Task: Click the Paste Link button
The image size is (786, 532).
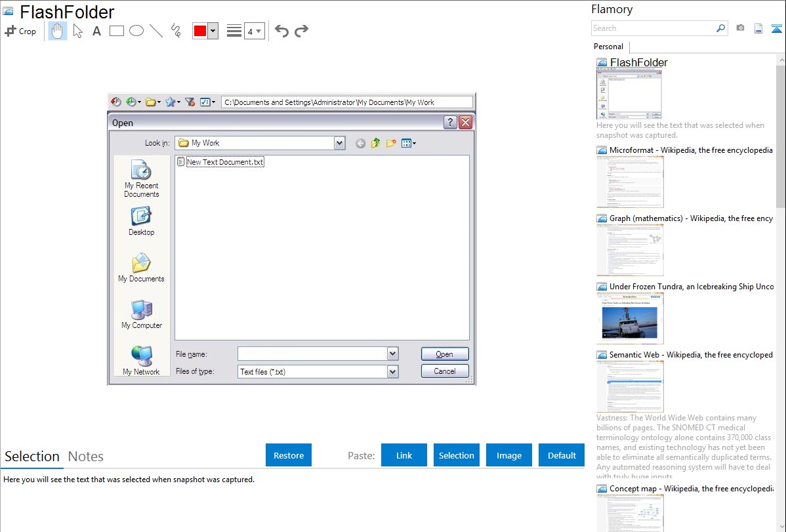Action: (x=404, y=455)
